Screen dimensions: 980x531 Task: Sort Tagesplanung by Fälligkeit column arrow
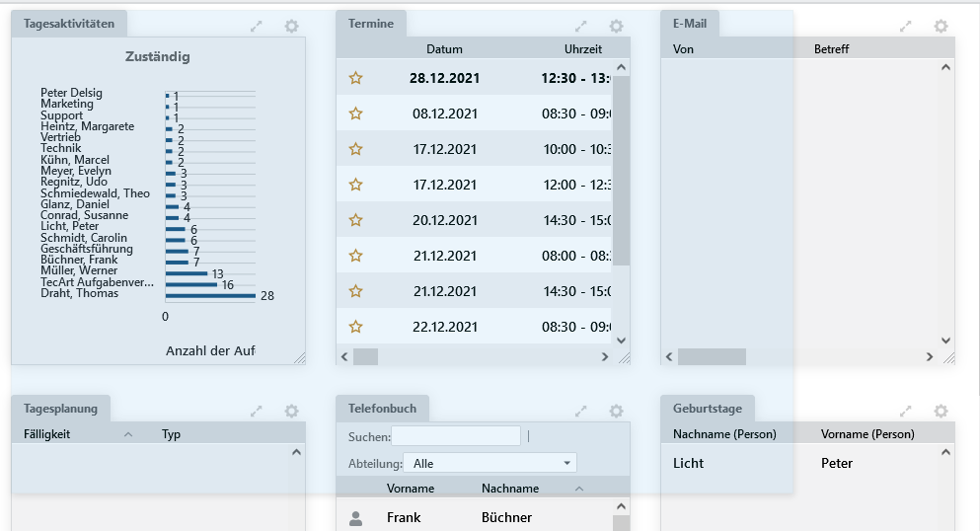[x=128, y=434]
